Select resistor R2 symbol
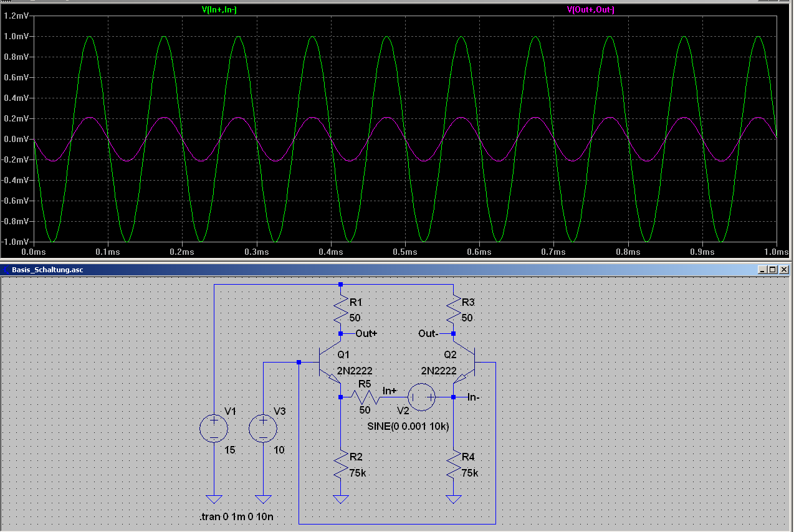Image resolution: width=794 pixels, height=532 pixels. (340, 464)
